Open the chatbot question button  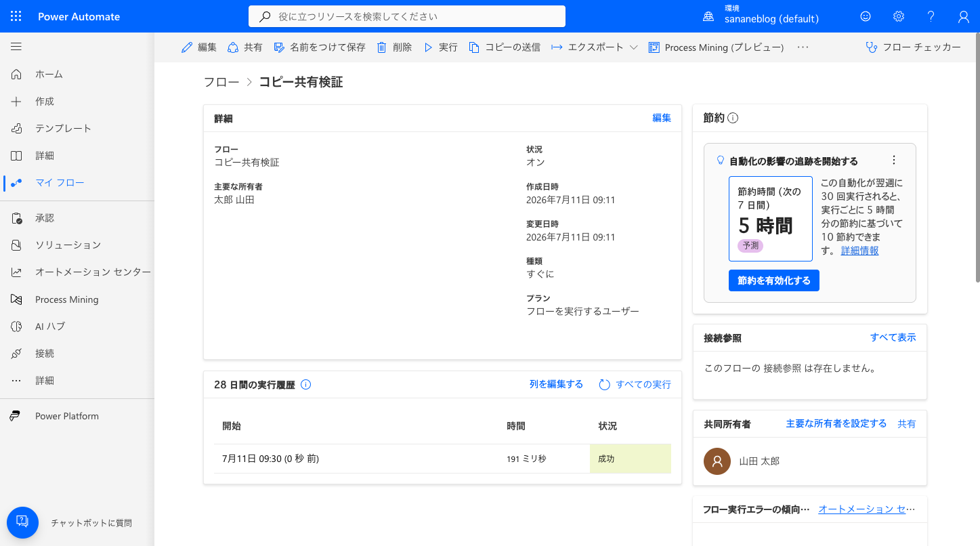(22, 522)
